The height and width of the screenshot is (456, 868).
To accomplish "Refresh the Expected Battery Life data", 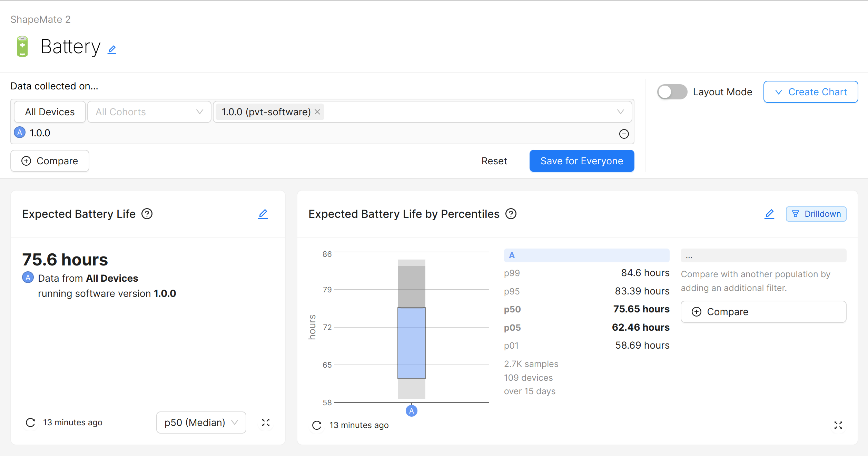I will pyautogui.click(x=30, y=422).
